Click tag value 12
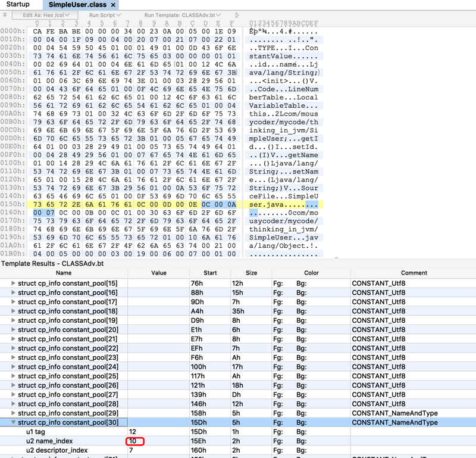This screenshot has height=458, width=476. tap(133, 432)
